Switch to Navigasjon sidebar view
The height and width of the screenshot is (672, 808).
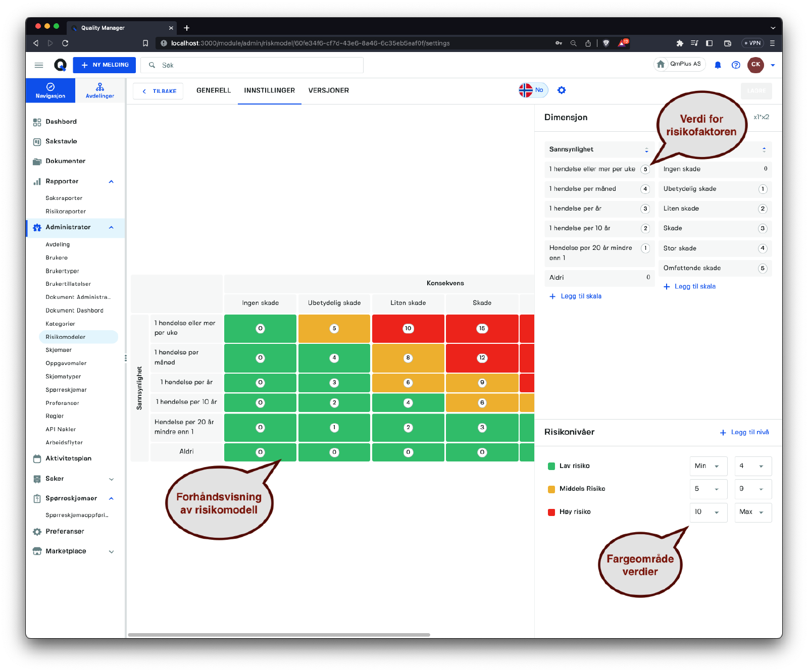point(50,91)
